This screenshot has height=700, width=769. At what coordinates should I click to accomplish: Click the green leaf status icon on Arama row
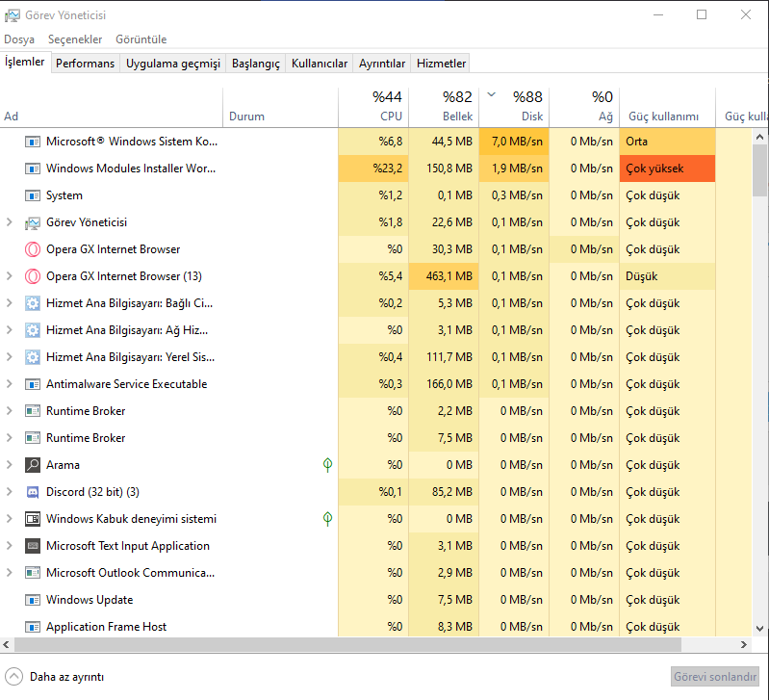[x=327, y=465]
